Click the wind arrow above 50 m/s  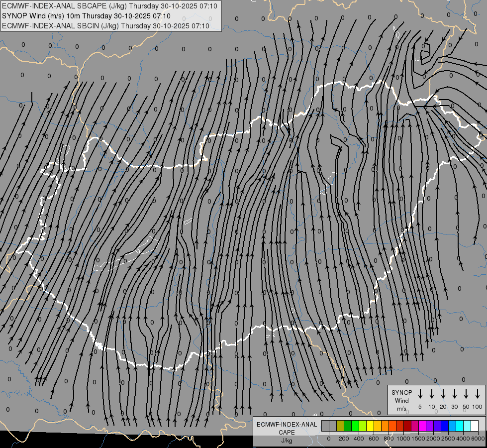click(x=466, y=393)
